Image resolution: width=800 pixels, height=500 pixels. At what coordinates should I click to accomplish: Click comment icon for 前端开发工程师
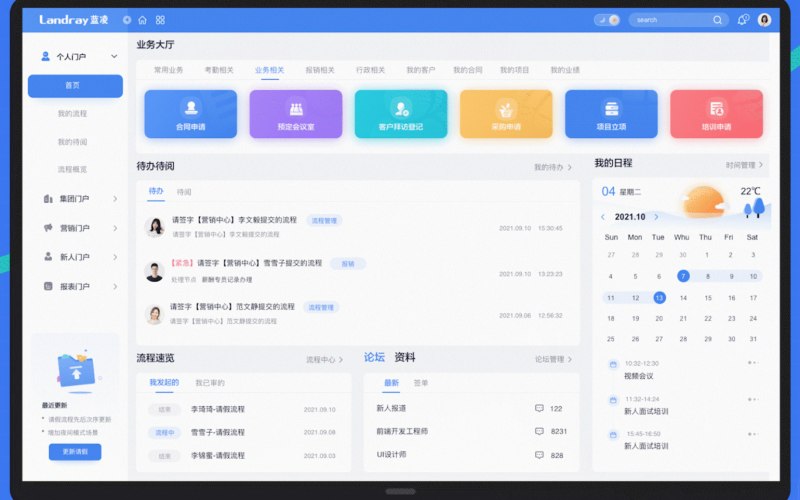(x=539, y=431)
